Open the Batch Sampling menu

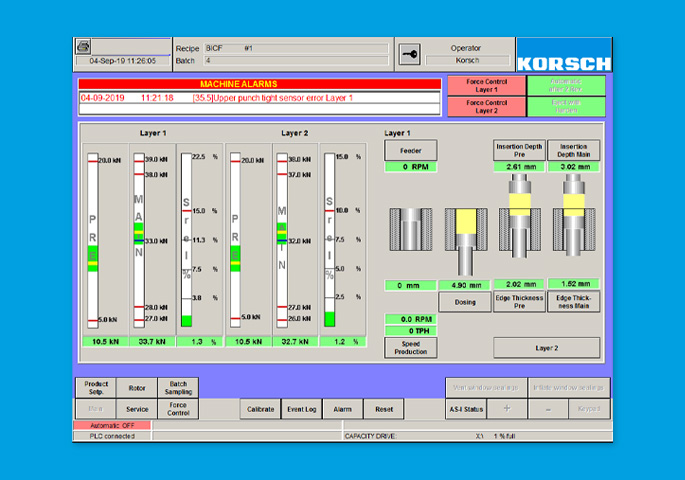[178, 388]
